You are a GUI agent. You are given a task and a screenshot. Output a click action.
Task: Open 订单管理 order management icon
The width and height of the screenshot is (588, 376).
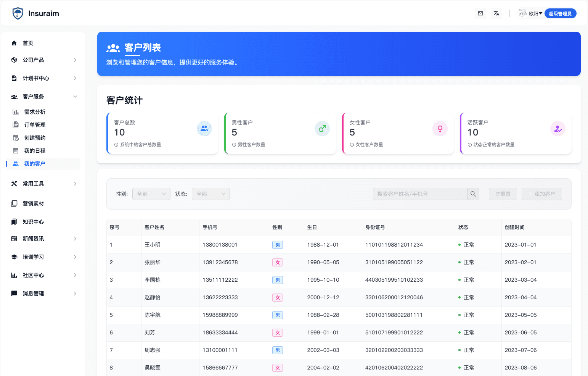click(15, 124)
